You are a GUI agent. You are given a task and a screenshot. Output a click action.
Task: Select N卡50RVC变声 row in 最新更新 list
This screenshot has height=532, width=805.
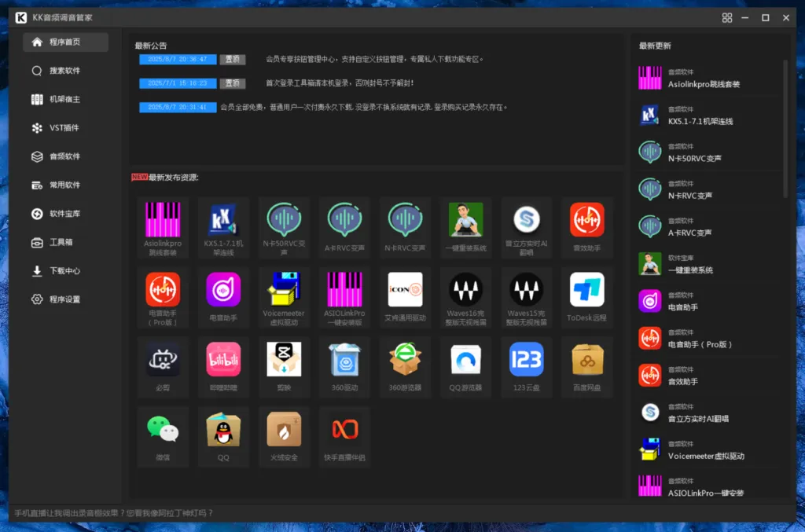tap(709, 152)
